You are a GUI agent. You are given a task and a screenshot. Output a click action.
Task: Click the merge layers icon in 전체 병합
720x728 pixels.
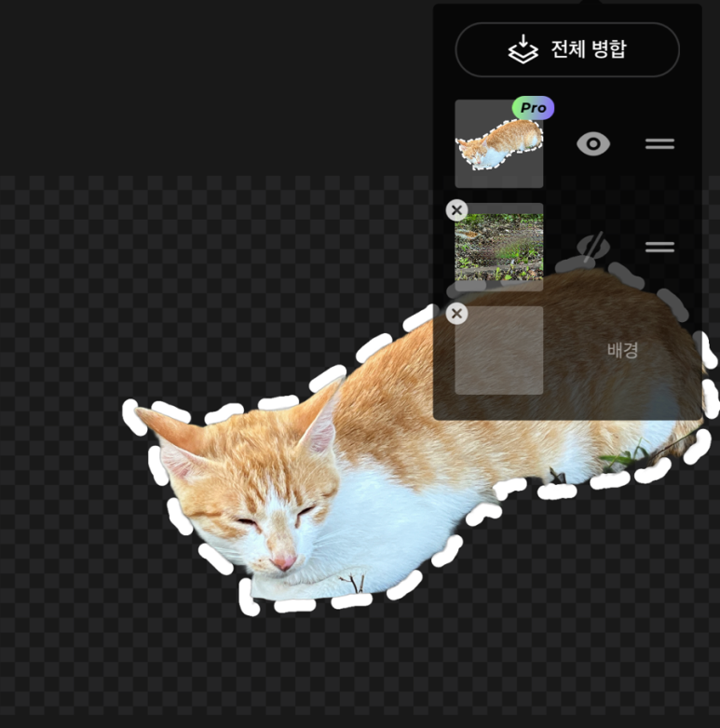click(x=523, y=49)
